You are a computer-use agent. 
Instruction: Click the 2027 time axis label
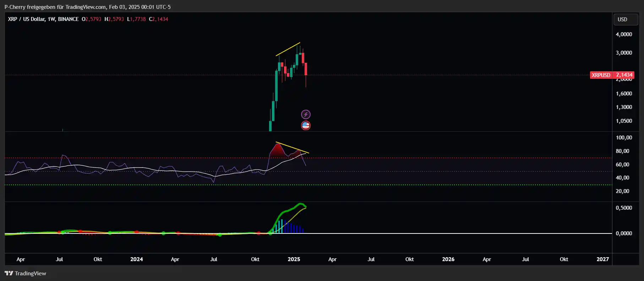(x=603, y=259)
